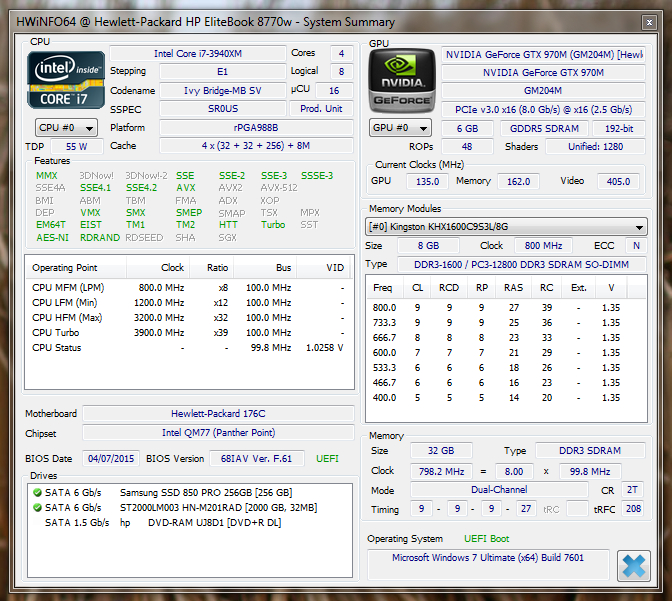Click the Clock column header in CPU table

tap(158, 268)
